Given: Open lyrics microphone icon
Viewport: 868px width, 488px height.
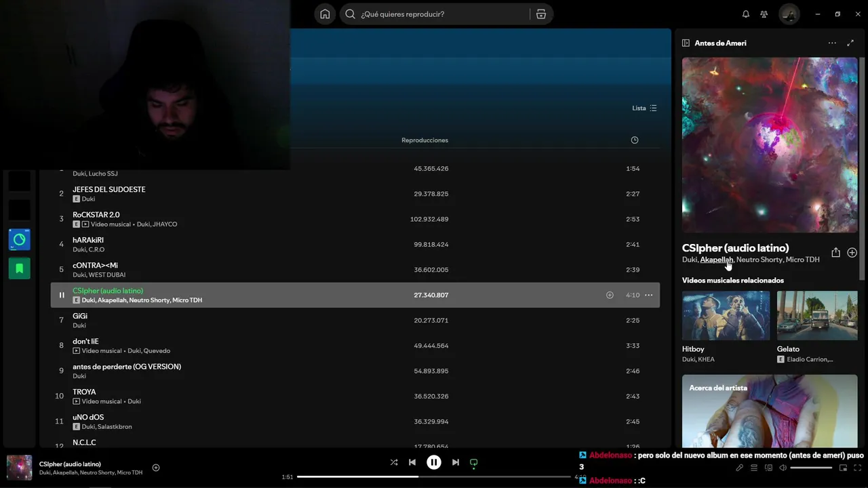Looking at the screenshot, I should [740, 468].
